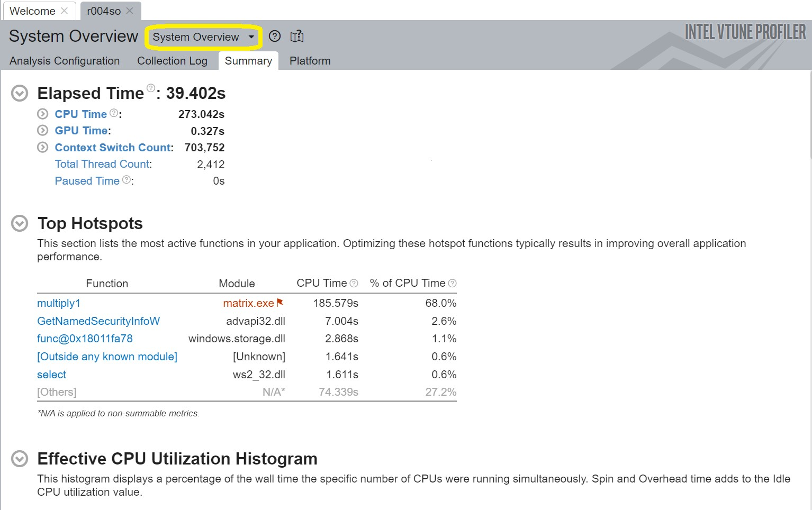Open the Analysis Configuration tab

[x=65, y=61]
